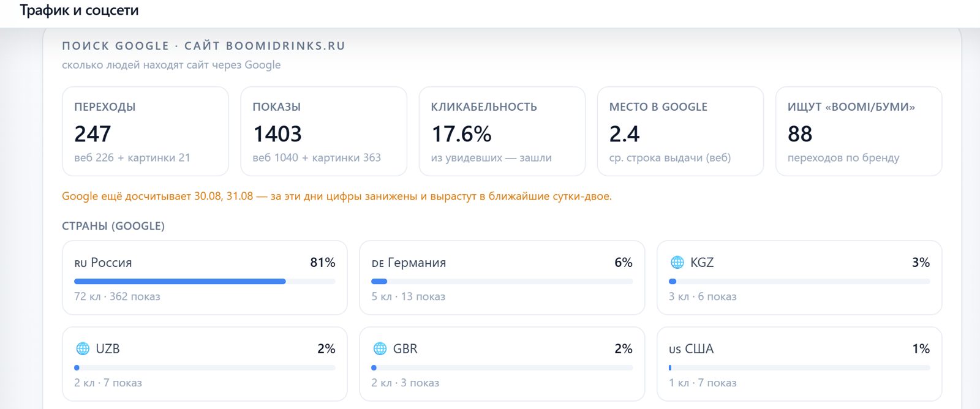Click text 3 кл · 6 показ

tap(703, 297)
